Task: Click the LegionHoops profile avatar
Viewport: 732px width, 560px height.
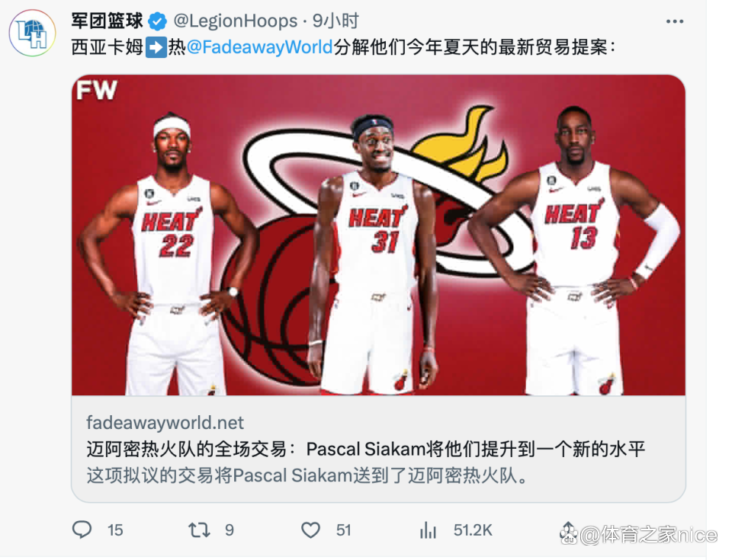Action: [33, 34]
